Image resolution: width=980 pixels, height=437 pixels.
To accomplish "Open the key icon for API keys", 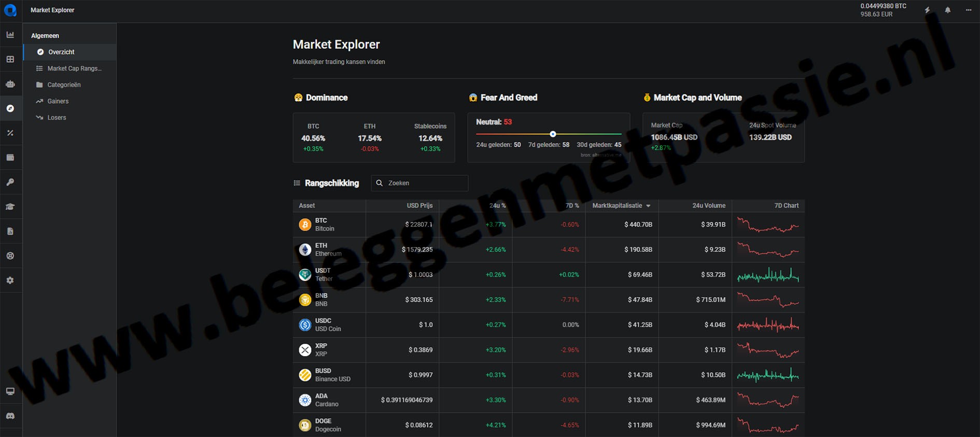I will (x=10, y=182).
